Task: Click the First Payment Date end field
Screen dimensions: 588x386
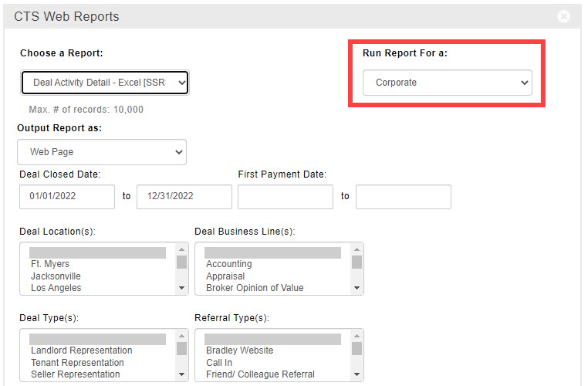Action: coord(403,196)
